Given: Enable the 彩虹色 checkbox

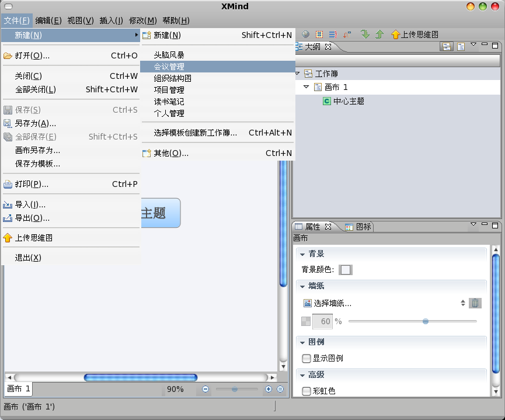Looking at the screenshot, I should 307,391.
